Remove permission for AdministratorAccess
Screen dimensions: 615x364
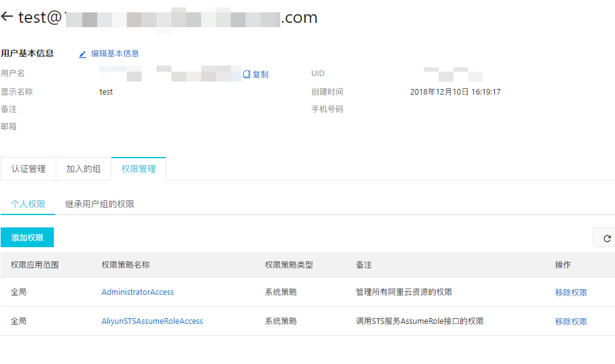coord(570,293)
